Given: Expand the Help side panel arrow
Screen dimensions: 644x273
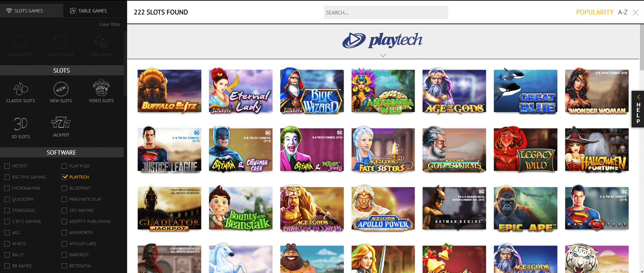Looking at the screenshot, I should [x=638, y=97].
